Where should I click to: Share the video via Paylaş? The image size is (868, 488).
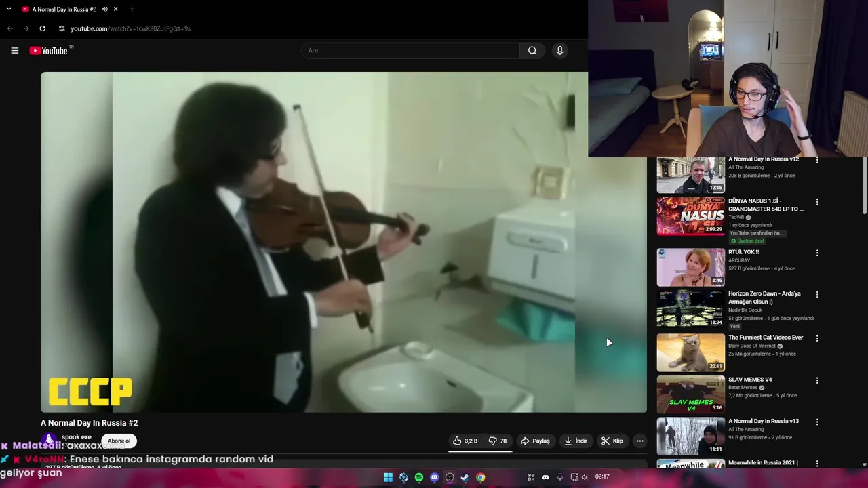click(535, 441)
